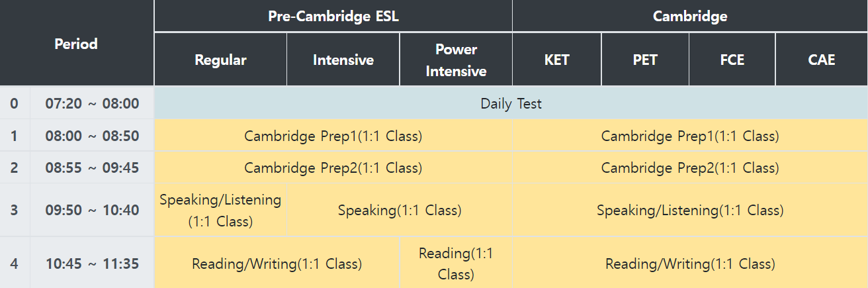
Task: Select the FCE column header
Action: click(x=732, y=60)
